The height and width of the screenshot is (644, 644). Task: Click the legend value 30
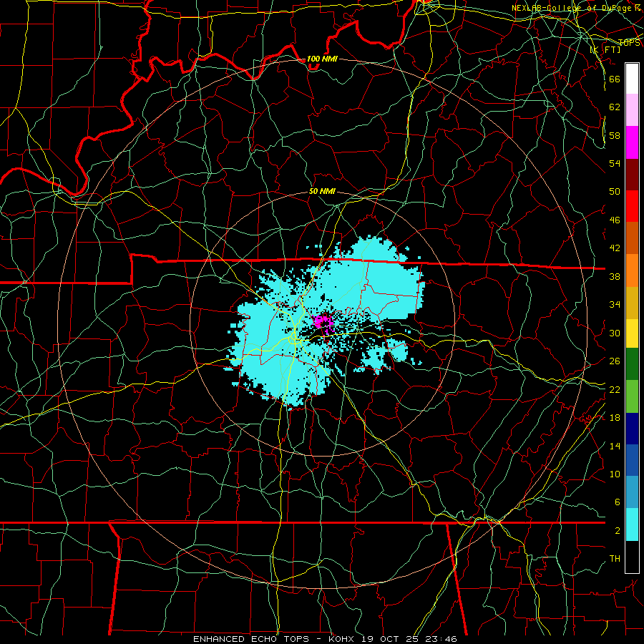(615, 333)
